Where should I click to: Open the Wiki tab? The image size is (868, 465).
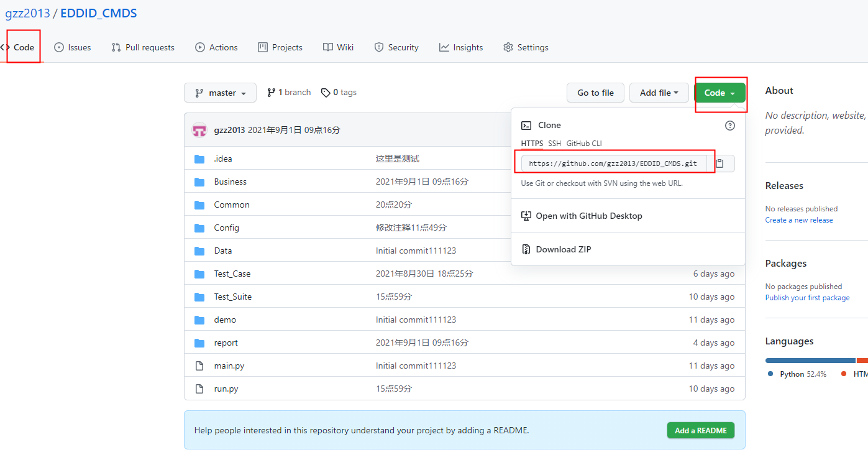coord(339,47)
